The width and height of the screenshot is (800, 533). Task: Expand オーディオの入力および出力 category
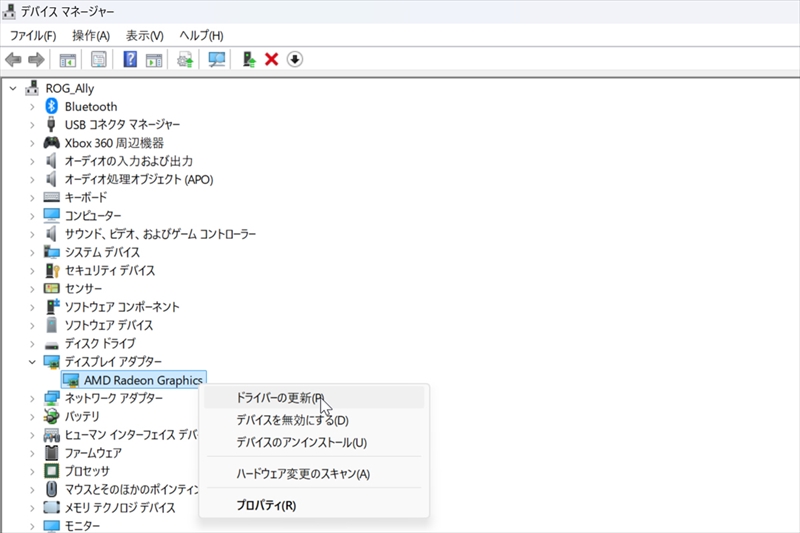pos(32,161)
